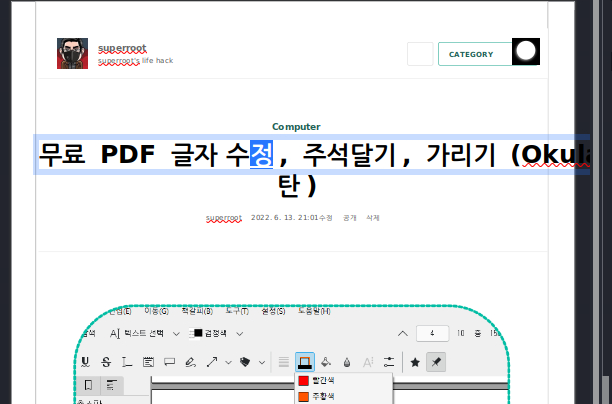Click the word 주석달기 in the title
Viewport: 612px width, 404px height.
(349, 154)
